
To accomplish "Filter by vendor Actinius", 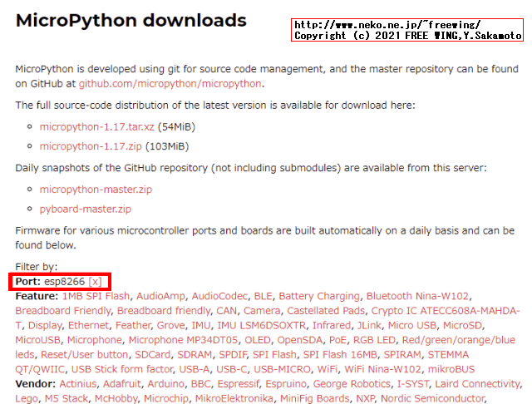I will [x=77, y=384].
